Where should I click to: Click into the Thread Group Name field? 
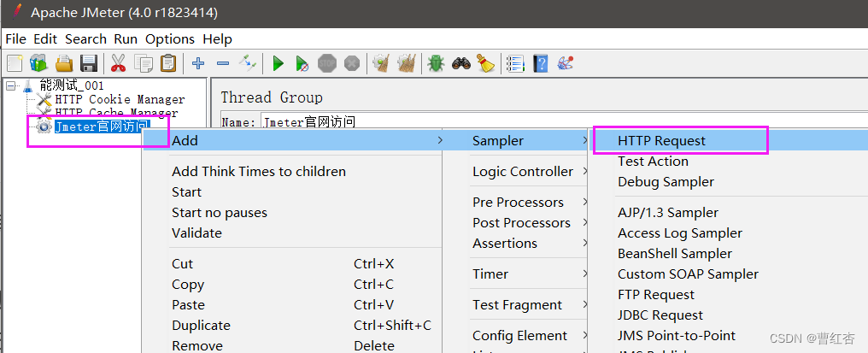click(x=563, y=121)
